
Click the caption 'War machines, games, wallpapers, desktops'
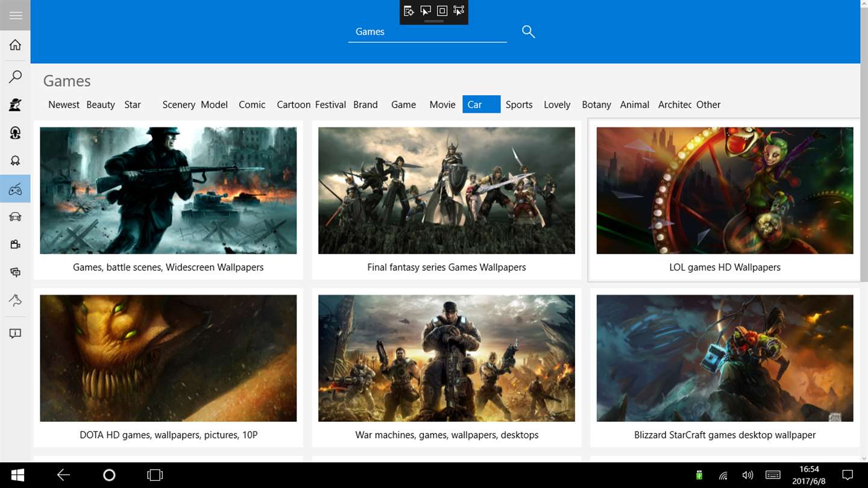tap(447, 434)
